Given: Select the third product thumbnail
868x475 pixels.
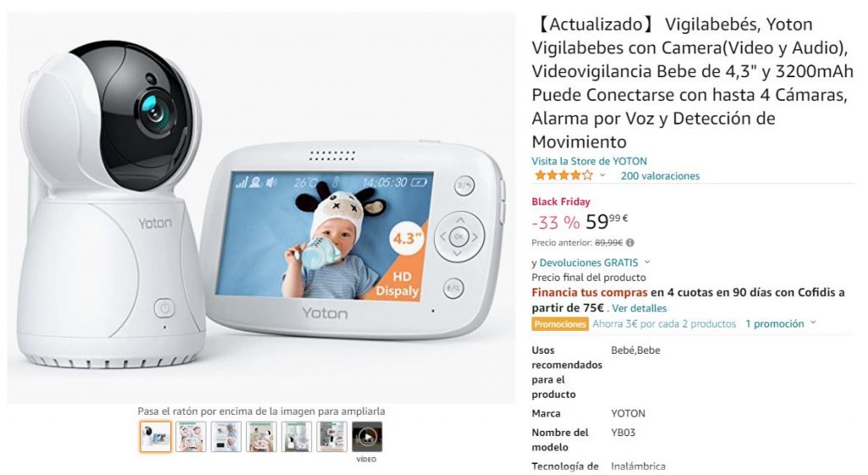Looking at the screenshot, I should point(225,437).
